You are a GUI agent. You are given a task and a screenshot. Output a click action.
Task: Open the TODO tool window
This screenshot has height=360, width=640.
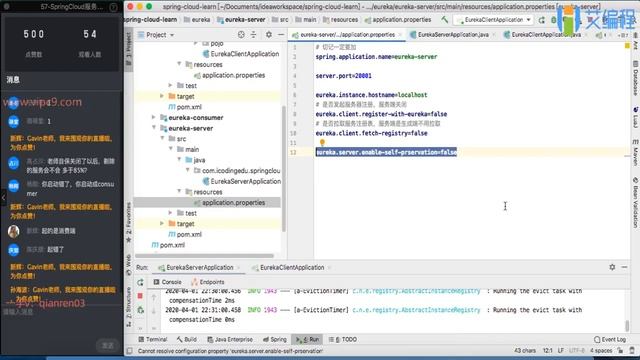pos(343,339)
